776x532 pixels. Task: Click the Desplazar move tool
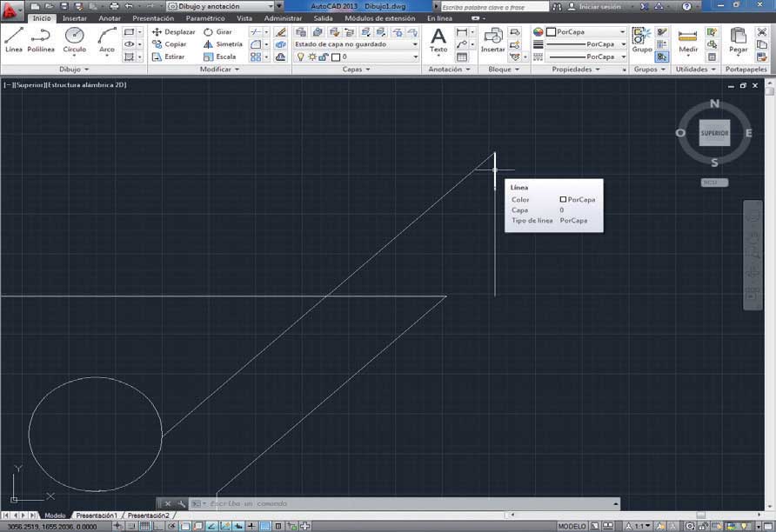[x=174, y=31]
